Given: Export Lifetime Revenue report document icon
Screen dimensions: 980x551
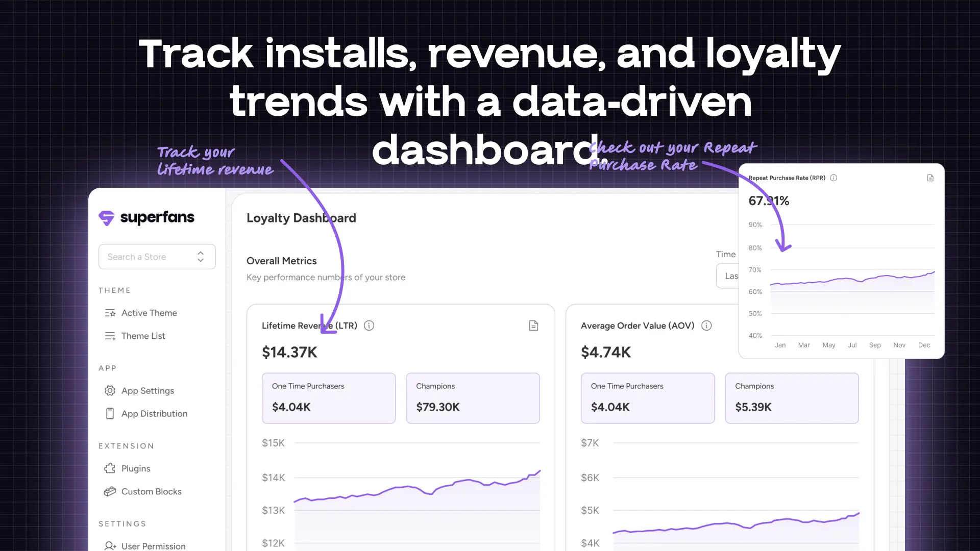Looking at the screenshot, I should click(x=533, y=325).
